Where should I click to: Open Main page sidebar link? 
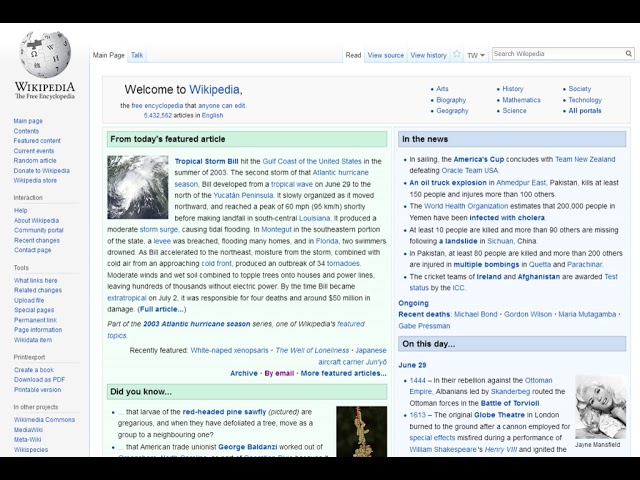pyautogui.click(x=28, y=121)
